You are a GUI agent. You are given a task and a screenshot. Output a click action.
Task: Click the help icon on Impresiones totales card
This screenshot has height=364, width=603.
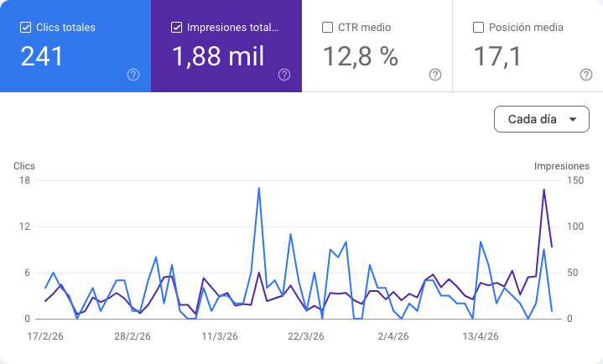click(284, 75)
